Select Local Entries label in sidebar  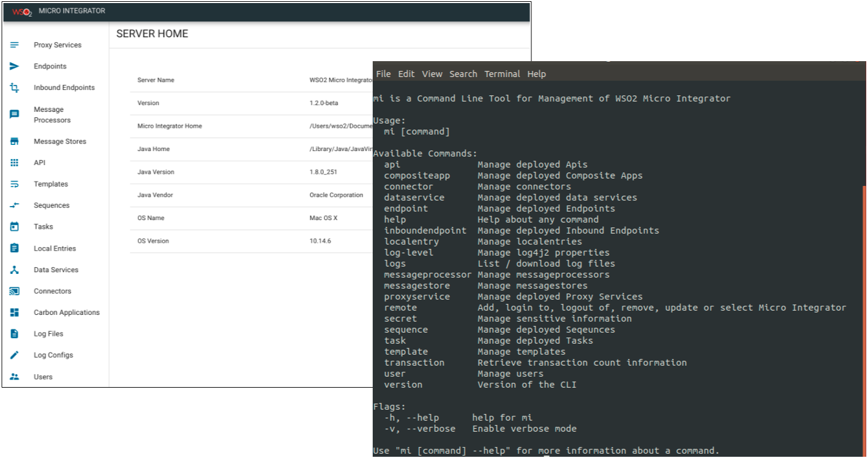55,248
